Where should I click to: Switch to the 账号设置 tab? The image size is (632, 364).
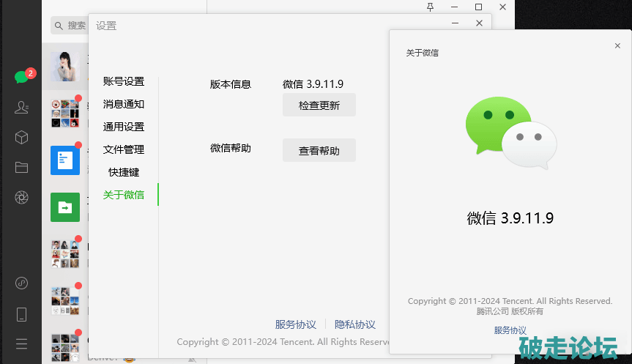coord(123,81)
